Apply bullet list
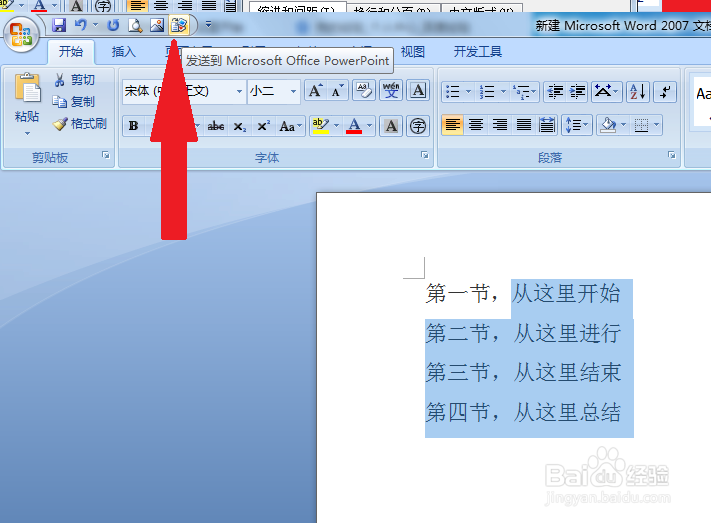Image resolution: width=711 pixels, height=523 pixels. [453, 92]
